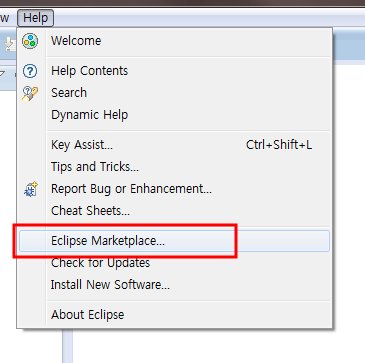
Task: Open Welcome from the Help menu
Action: click(x=174, y=41)
